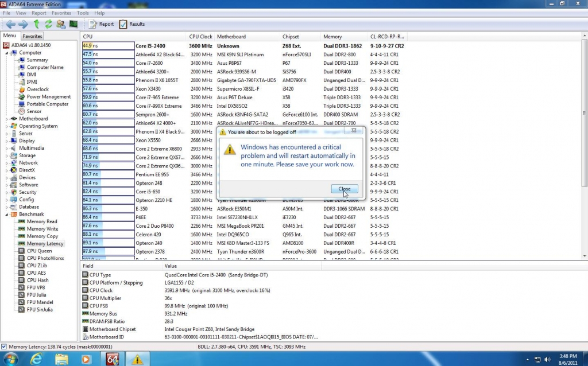The image size is (588, 366).
Task: Expand the Motherboard tree node
Action: point(7,119)
